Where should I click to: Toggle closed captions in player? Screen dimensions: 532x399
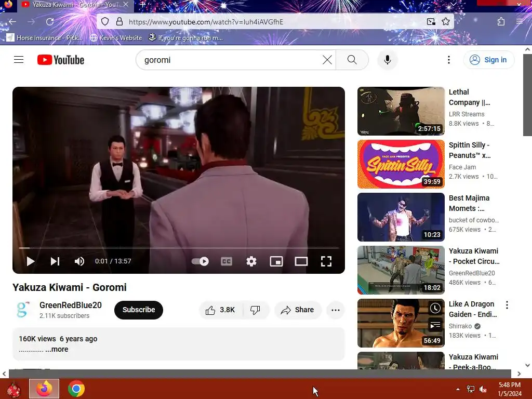(227, 261)
